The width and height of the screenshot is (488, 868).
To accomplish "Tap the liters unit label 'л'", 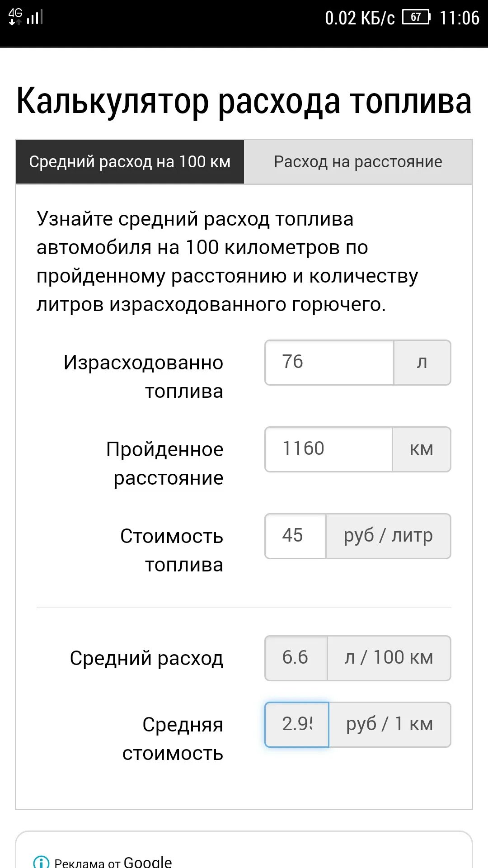I will (422, 363).
